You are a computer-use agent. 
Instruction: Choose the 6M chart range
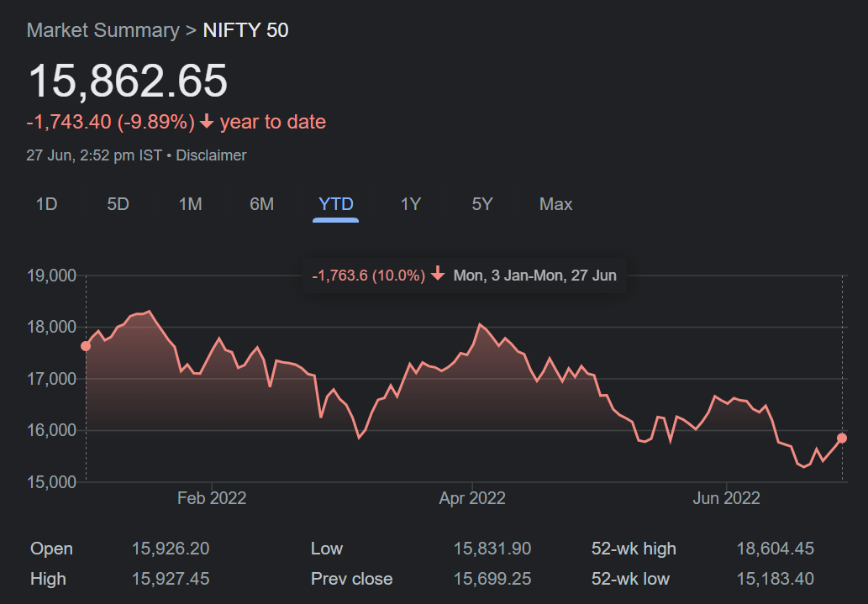pyautogui.click(x=262, y=204)
